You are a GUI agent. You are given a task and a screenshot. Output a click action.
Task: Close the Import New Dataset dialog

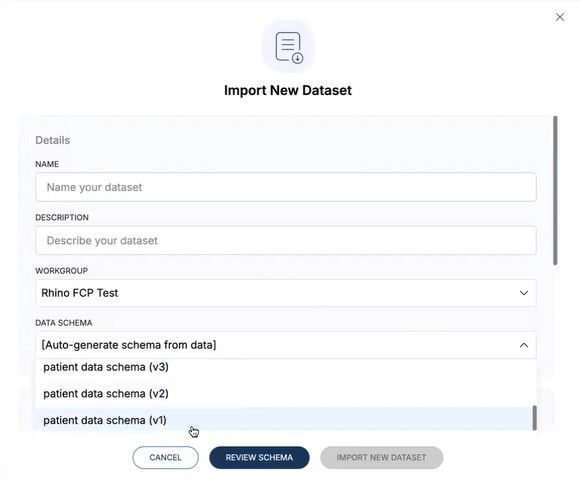560,17
